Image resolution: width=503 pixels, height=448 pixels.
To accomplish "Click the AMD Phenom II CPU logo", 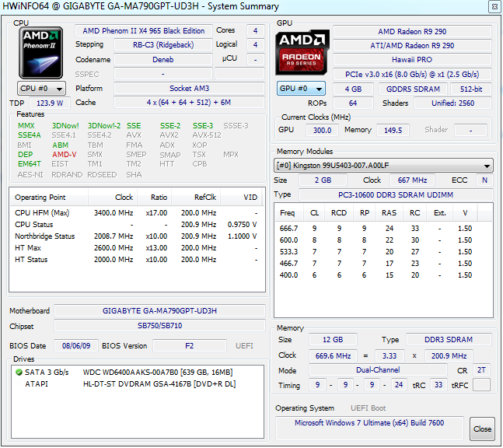I will pos(40,53).
